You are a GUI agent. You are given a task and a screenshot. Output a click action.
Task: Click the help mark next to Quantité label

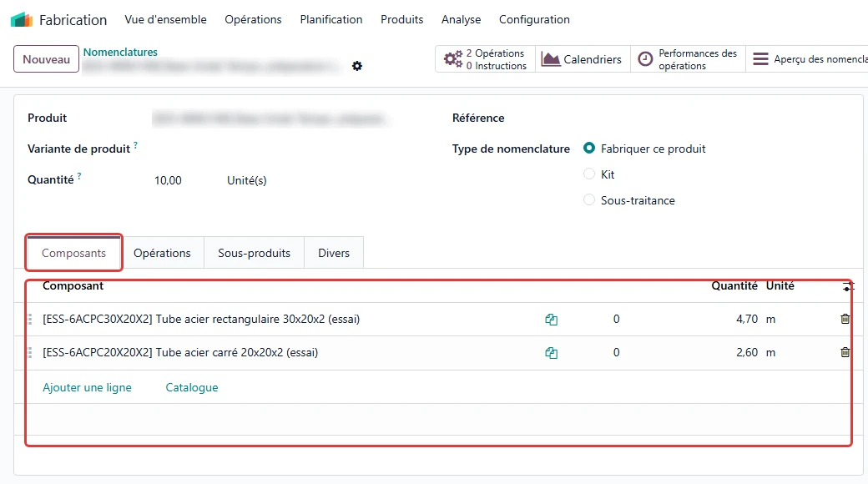[79, 176]
